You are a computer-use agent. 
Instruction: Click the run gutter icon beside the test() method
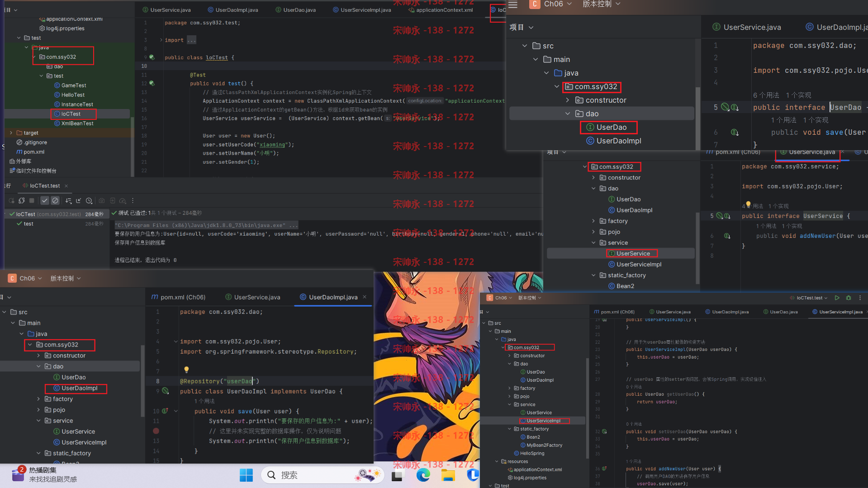(152, 83)
